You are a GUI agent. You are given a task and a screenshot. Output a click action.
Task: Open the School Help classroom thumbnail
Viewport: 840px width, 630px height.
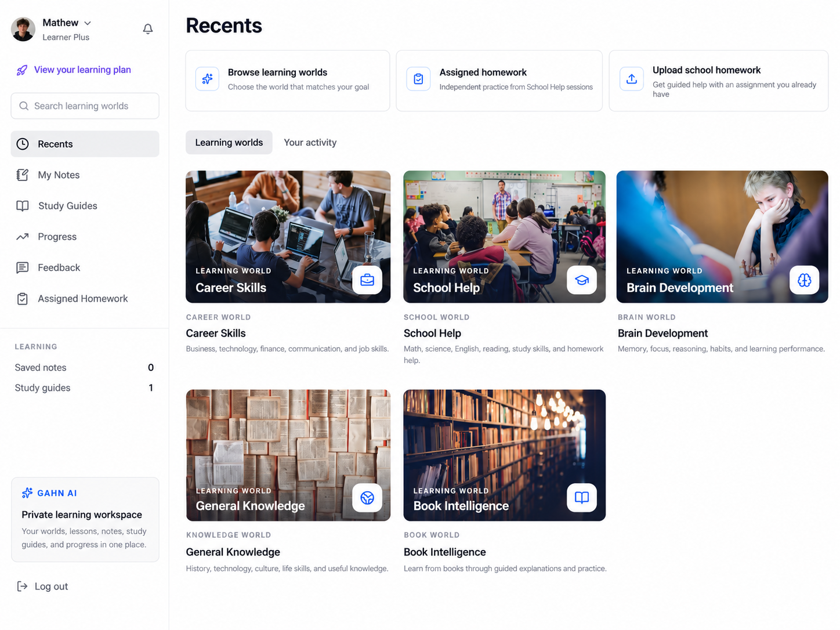pyautogui.click(x=505, y=237)
